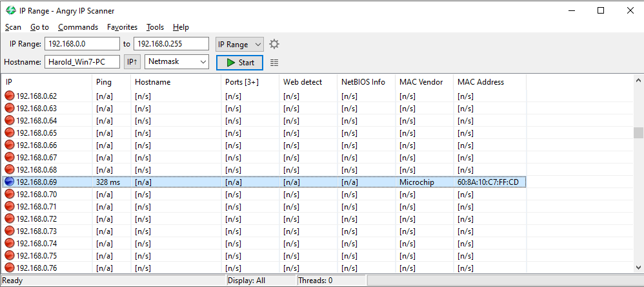The width and height of the screenshot is (644, 287).
Task: Click the red dead-host icon for 192.168.0.62
Action: (x=9, y=96)
